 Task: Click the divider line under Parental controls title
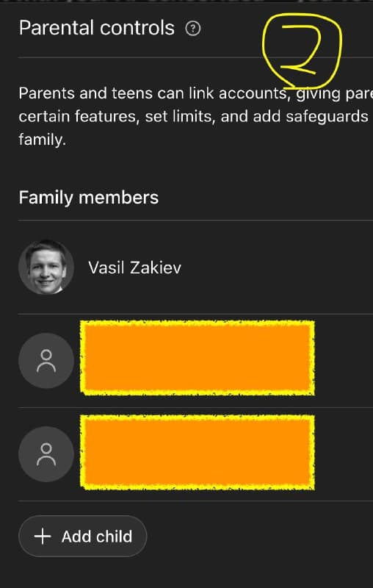(195, 57)
